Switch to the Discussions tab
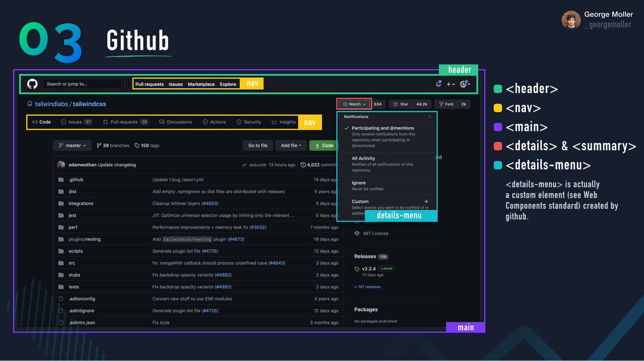This screenshot has height=361, width=644. pyautogui.click(x=175, y=122)
